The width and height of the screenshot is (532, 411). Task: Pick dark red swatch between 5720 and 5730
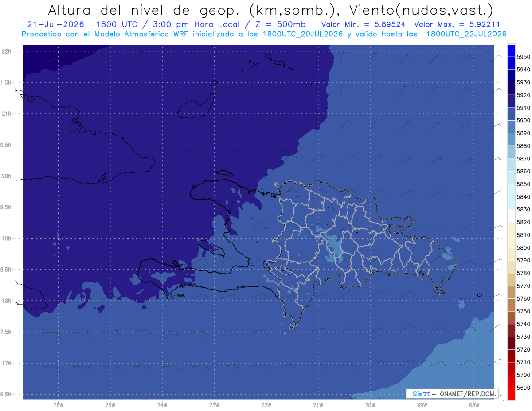[511, 343]
